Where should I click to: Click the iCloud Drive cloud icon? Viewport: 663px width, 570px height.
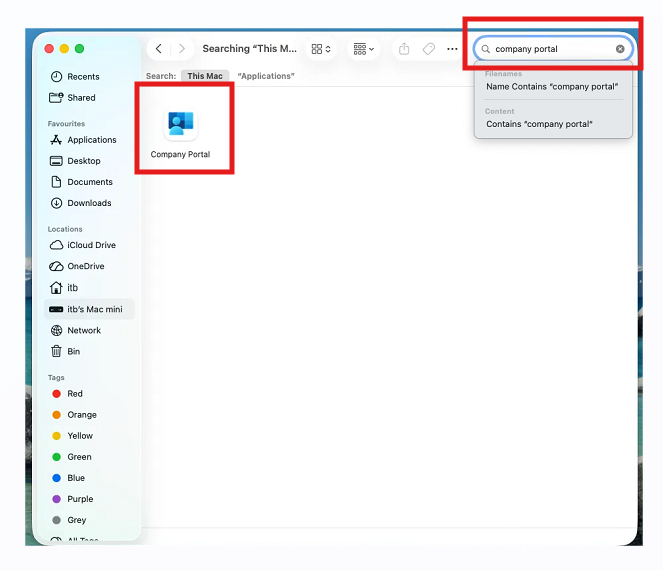click(56, 245)
